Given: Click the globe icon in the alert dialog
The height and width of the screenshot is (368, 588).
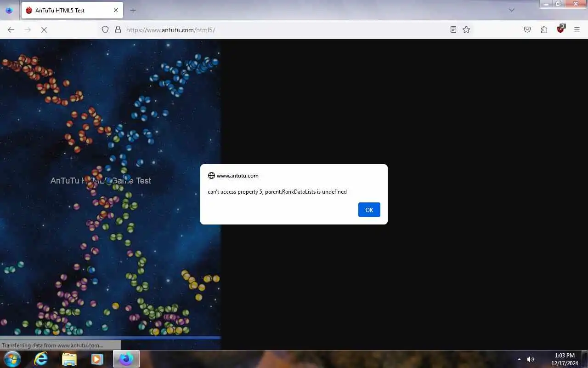Looking at the screenshot, I should coord(211,176).
